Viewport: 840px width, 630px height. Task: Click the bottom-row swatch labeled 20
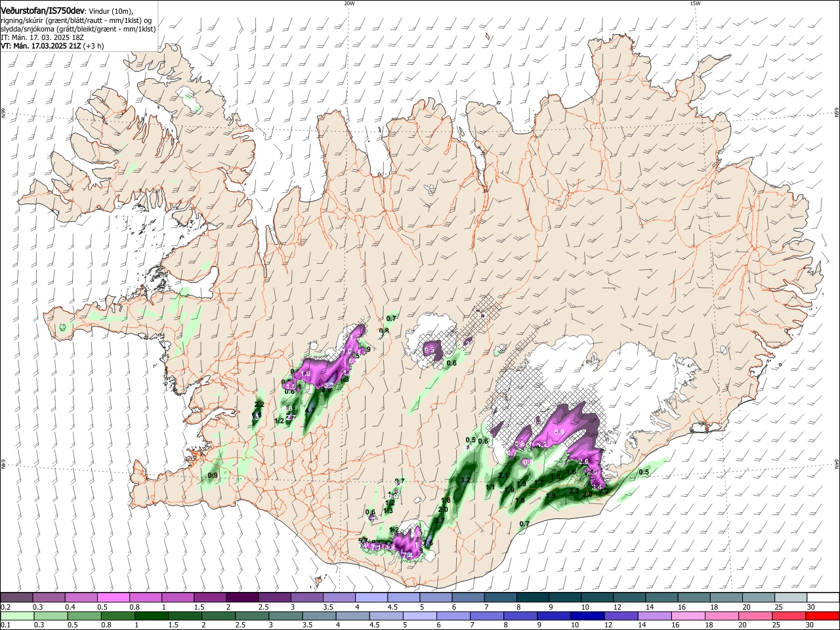(x=755, y=616)
